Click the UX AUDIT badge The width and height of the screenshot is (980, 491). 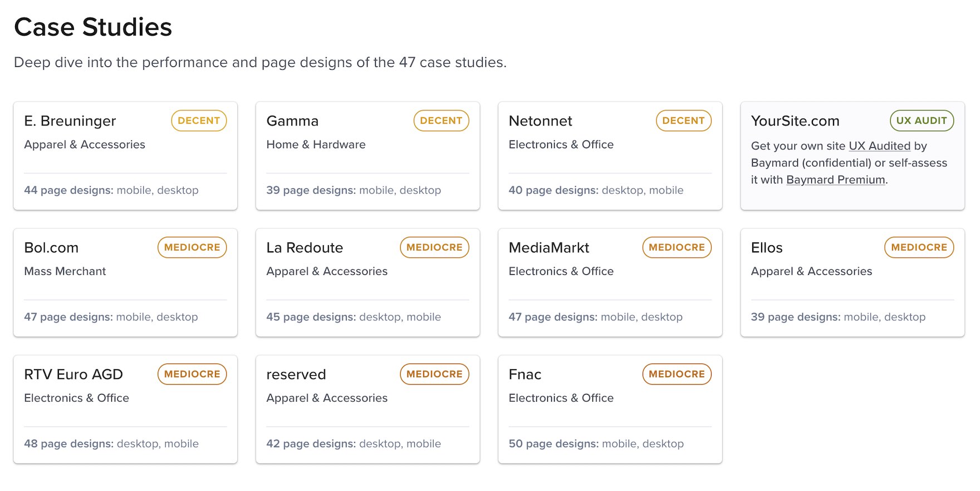(922, 121)
